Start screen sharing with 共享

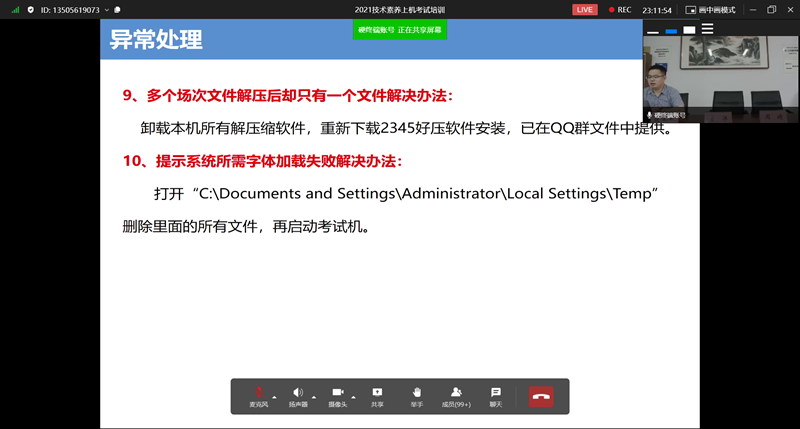tap(377, 395)
